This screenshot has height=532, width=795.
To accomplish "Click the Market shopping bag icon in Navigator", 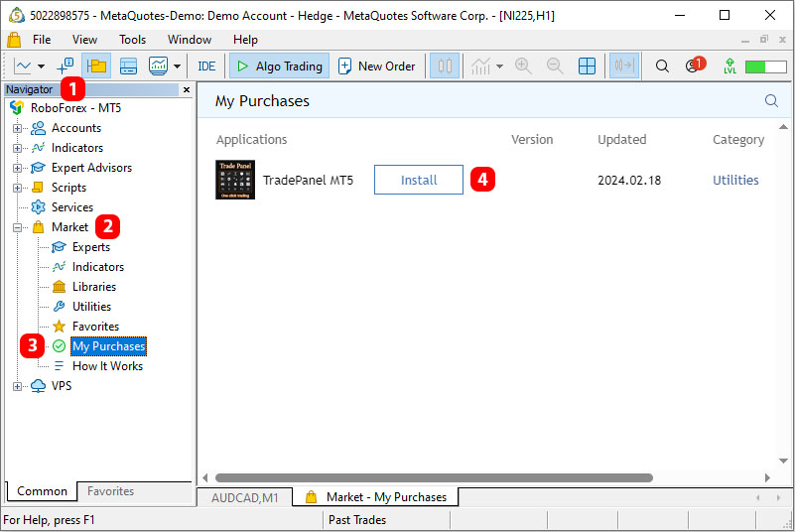I will click(x=38, y=227).
